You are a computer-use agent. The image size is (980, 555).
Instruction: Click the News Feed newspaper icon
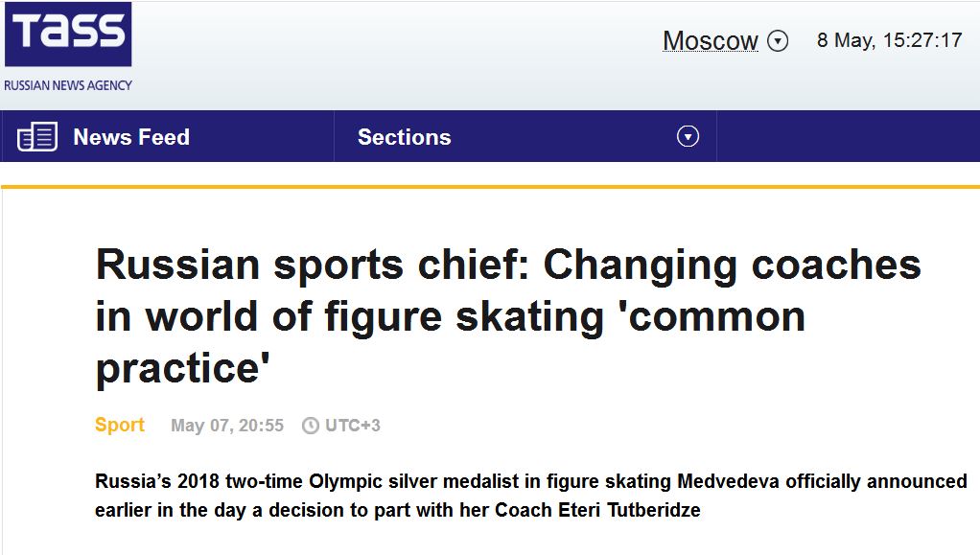tap(37, 137)
